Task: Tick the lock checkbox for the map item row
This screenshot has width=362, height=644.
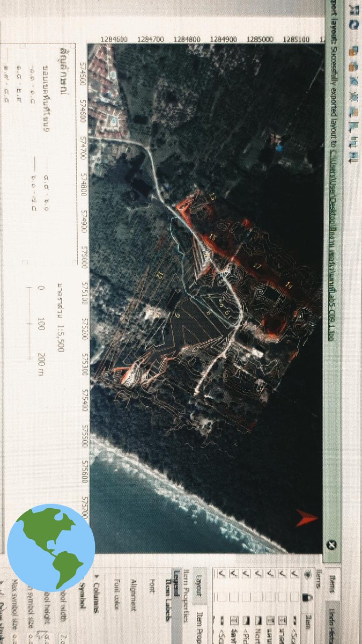Action: 270,597
